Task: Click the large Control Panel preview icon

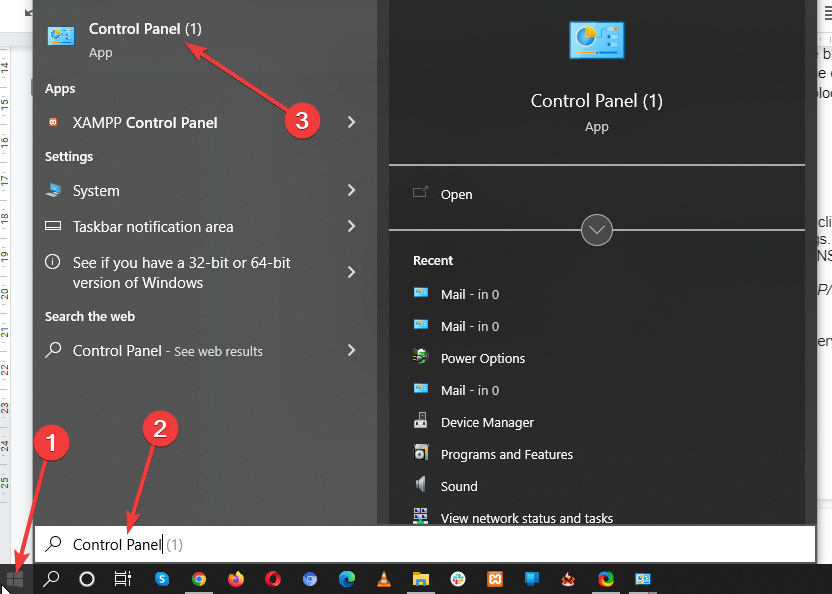Action: click(x=596, y=40)
